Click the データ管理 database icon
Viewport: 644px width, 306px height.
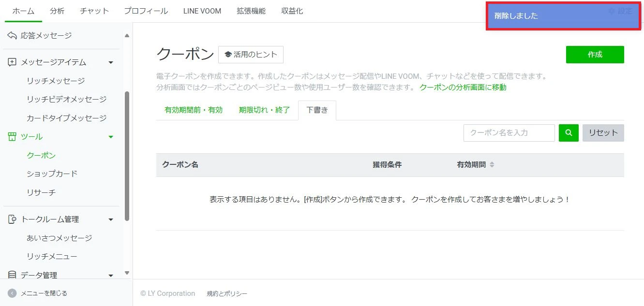[12, 275]
